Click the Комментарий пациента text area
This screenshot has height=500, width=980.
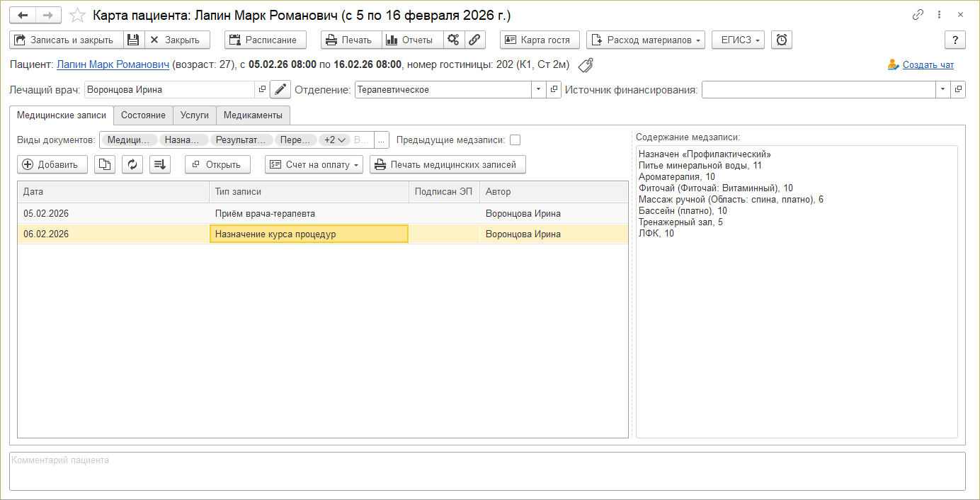488,471
